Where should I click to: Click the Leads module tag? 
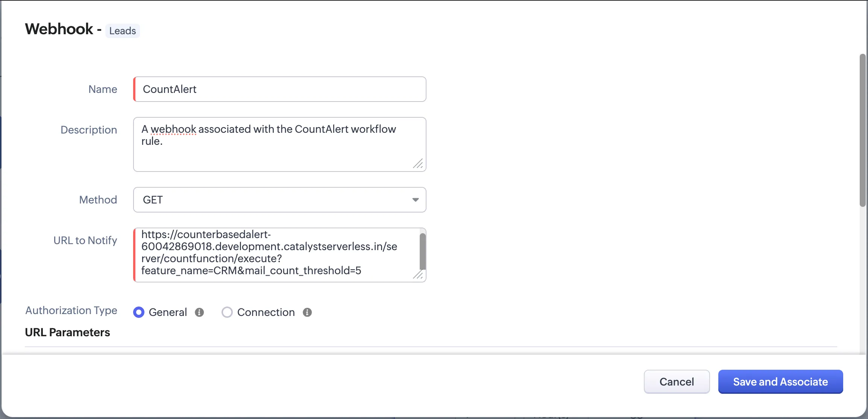pos(122,31)
